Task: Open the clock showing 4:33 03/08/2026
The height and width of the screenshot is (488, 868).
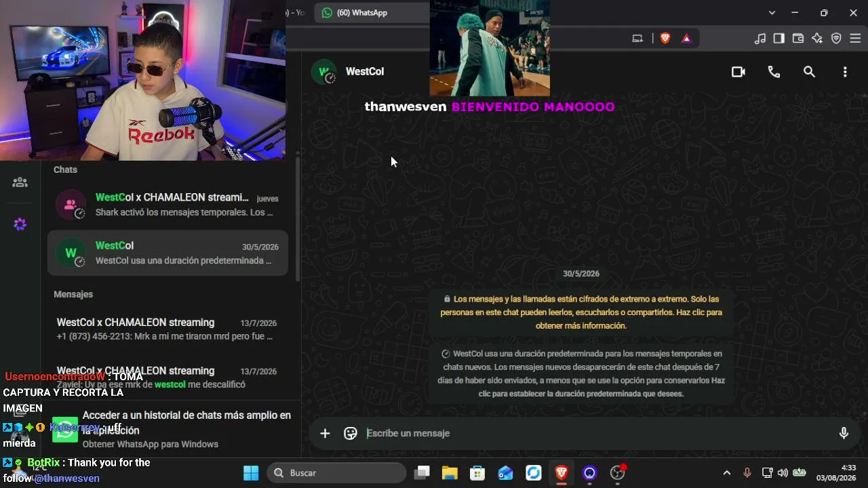Action: point(836,473)
